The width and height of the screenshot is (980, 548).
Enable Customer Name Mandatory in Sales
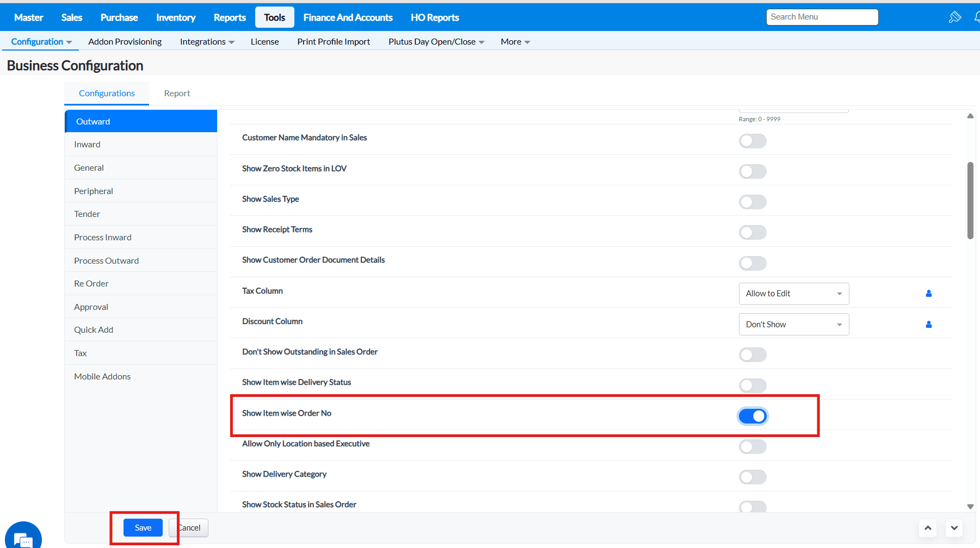point(753,141)
